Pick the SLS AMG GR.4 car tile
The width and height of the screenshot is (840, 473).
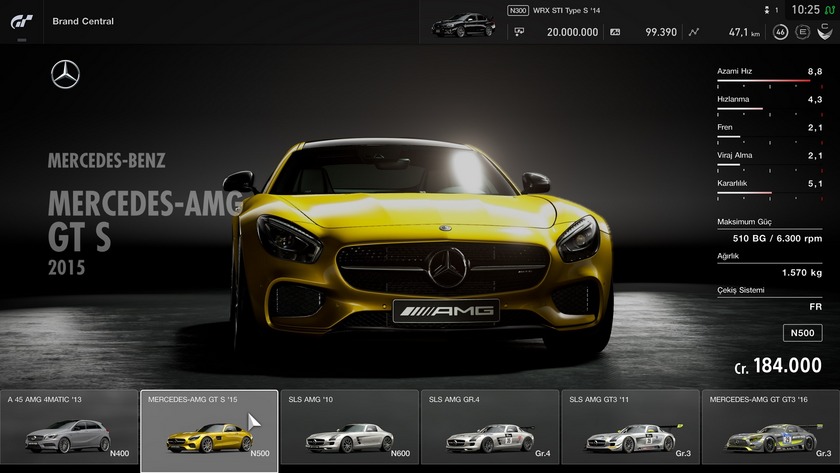(489, 430)
